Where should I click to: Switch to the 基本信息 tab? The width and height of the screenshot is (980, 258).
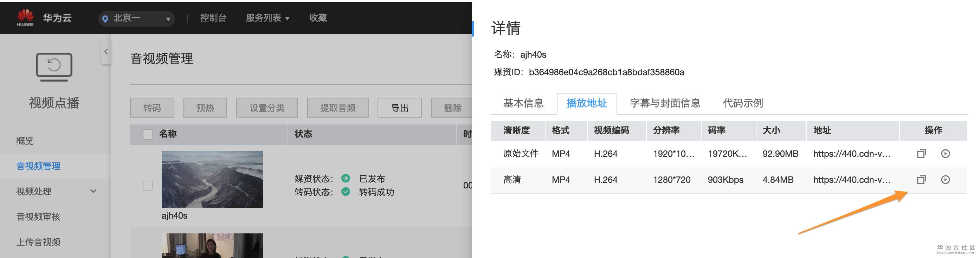[523, 103]
